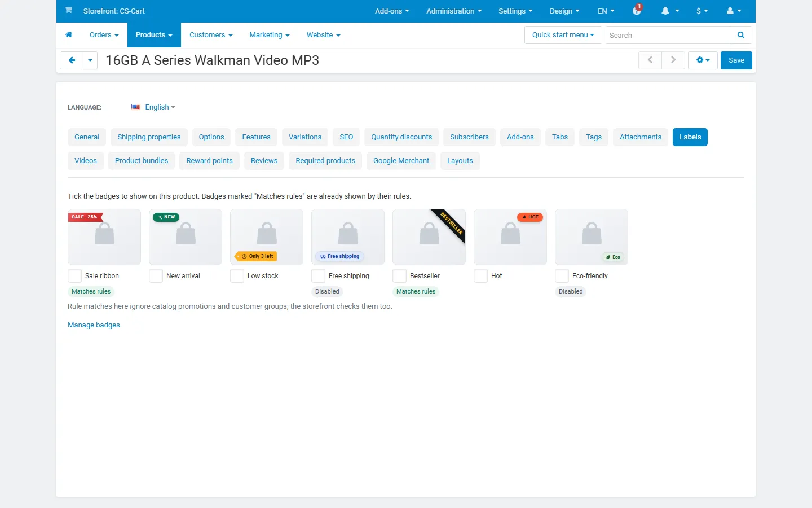Screen dimensions: 812x508
Task: Click the magnifier search button
Action: pyautogui.click(x=741, y=35)
